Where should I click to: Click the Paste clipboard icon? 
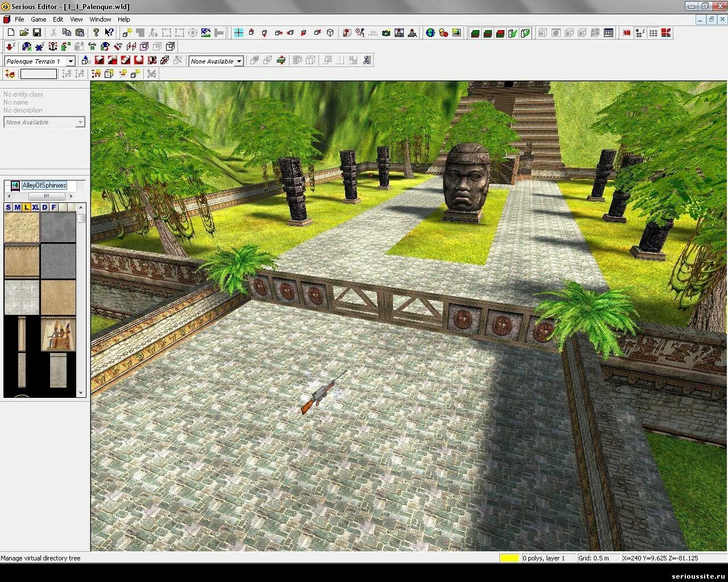coord(80,33)
